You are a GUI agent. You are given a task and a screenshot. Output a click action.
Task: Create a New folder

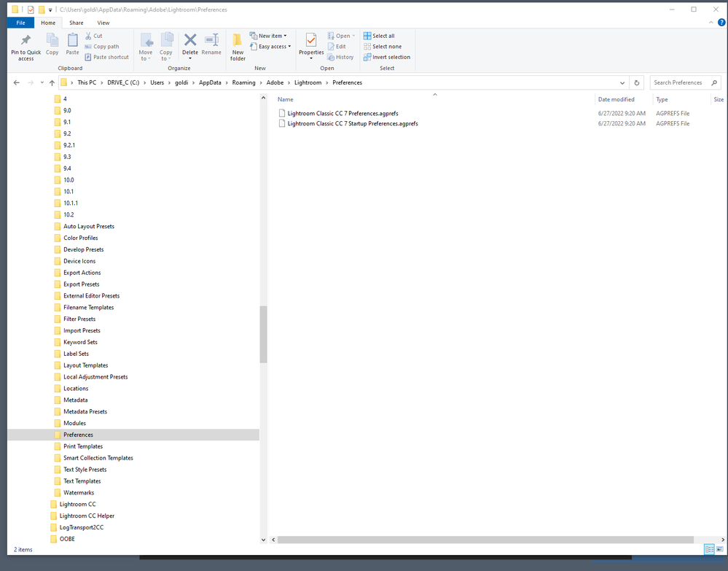click(x=238, y=47)
